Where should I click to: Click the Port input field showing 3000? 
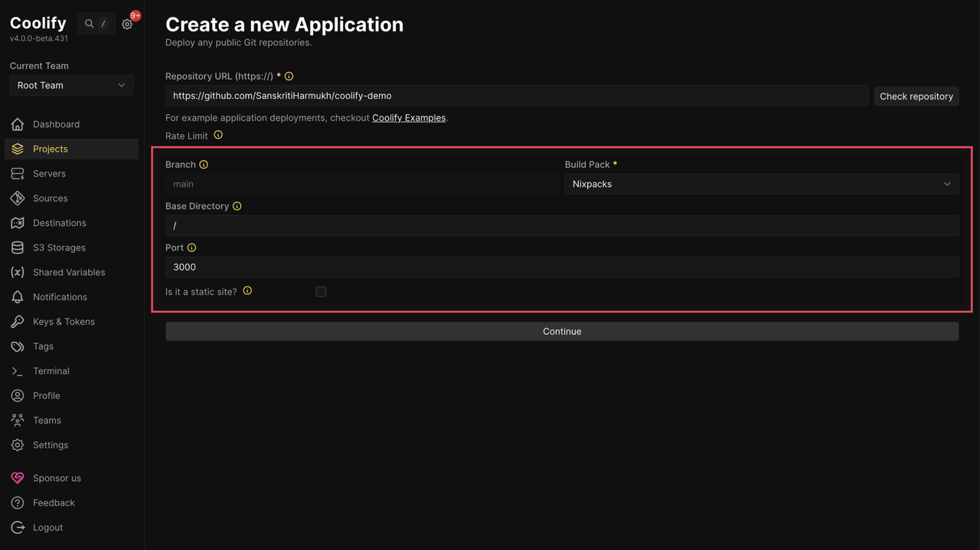562,267
